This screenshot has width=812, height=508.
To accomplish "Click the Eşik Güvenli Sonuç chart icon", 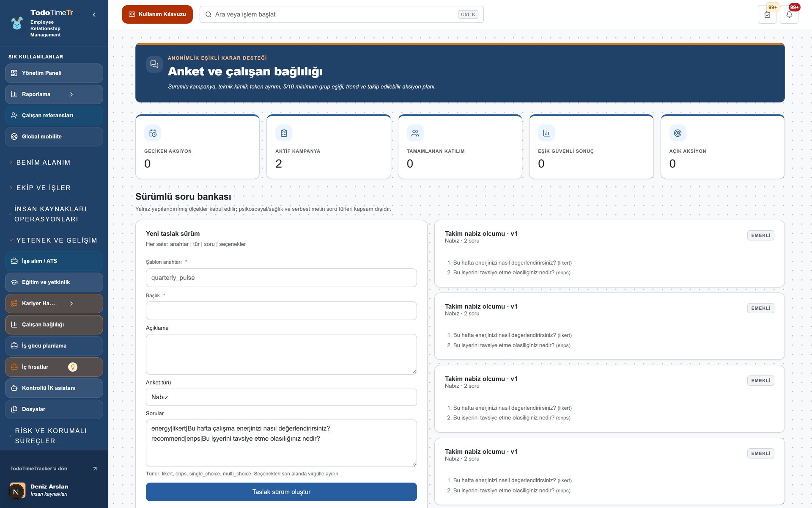I will (x=546, y=133).
